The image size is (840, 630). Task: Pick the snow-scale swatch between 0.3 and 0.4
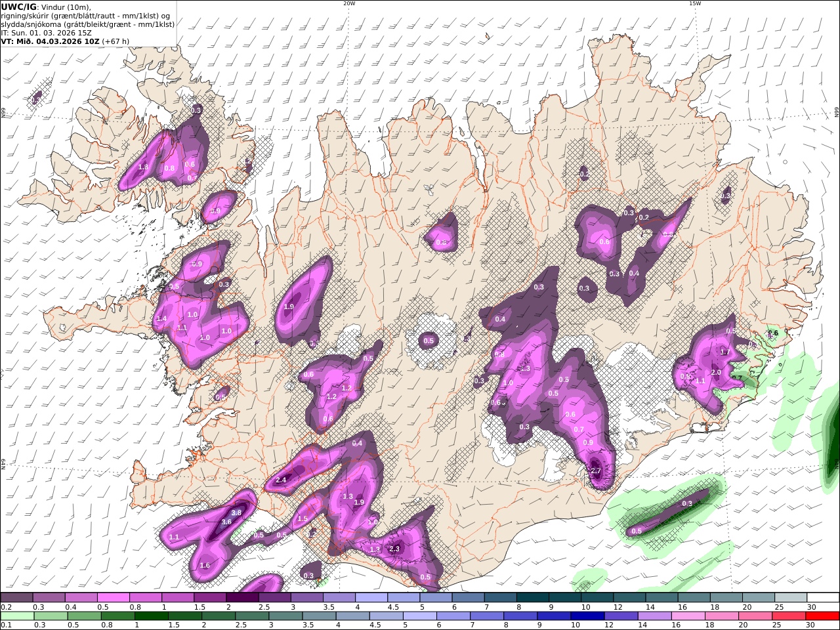click(50, 598)
